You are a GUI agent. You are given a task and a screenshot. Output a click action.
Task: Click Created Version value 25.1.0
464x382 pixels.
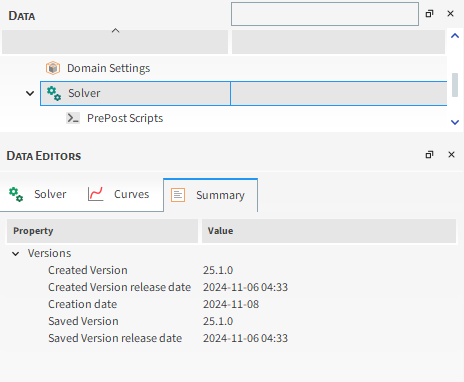pos(218,270)
